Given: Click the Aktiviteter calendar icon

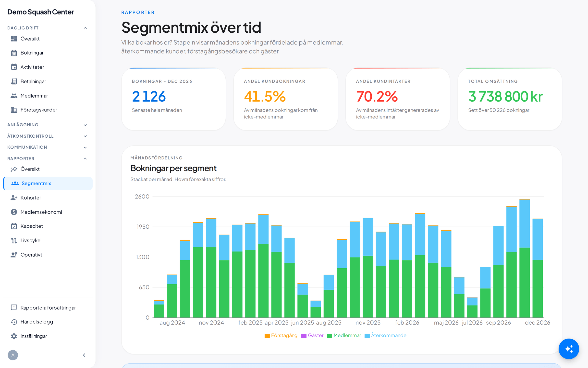Looking at the screenshot, I should (x=14, y=67).
